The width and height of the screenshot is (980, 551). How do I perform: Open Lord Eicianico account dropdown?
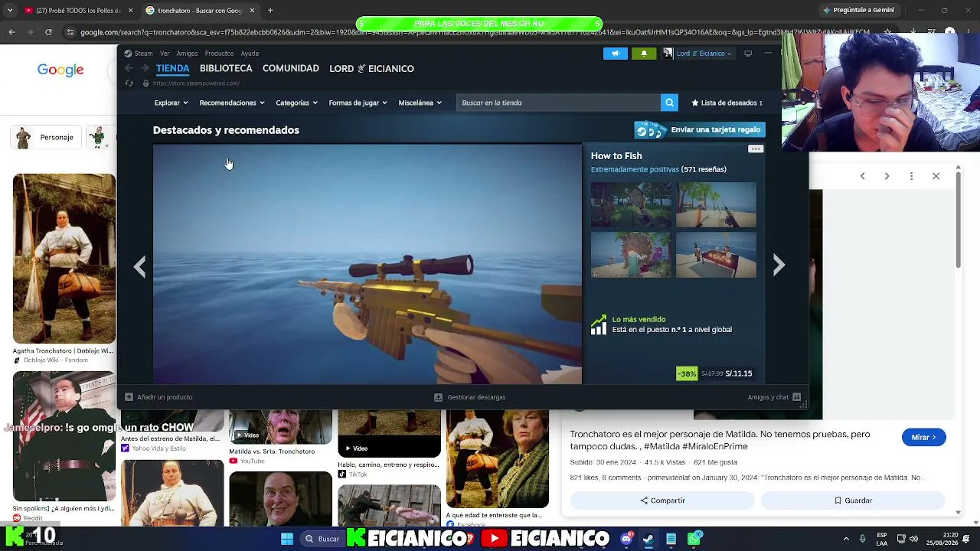(697, 54)
